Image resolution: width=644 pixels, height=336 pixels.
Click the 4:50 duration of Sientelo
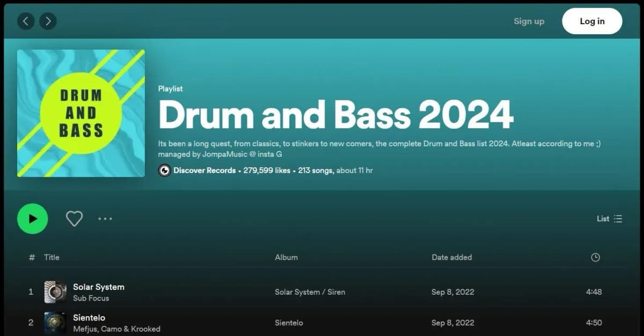(594, 323)
